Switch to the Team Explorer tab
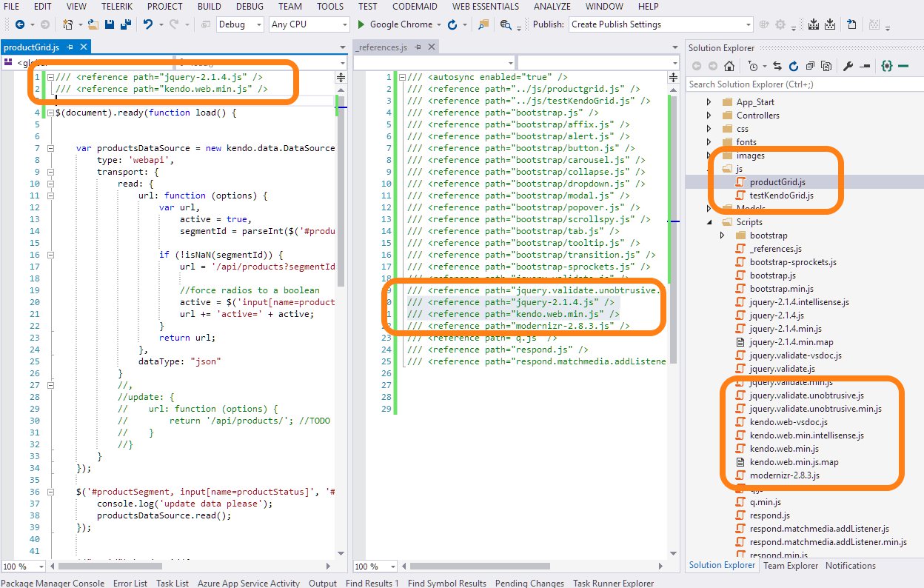Viewport: 924px width, 588px height. click(x=791, y=566)
